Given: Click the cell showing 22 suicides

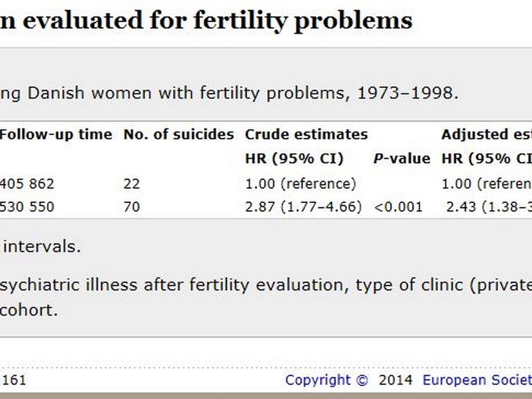Looking at the screenshot, I should pyautogui.click(x=132, y=184).
